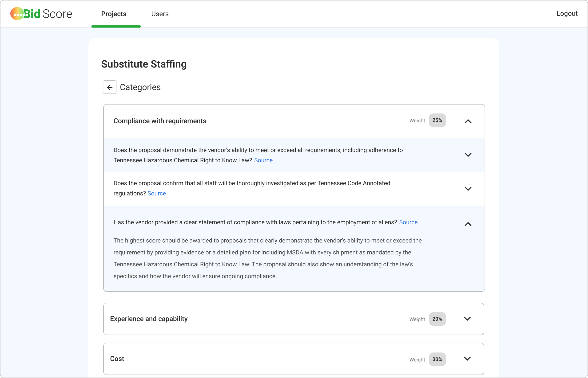Expand the staff investigation question chevron
The image size is (588, 378).
468,189
